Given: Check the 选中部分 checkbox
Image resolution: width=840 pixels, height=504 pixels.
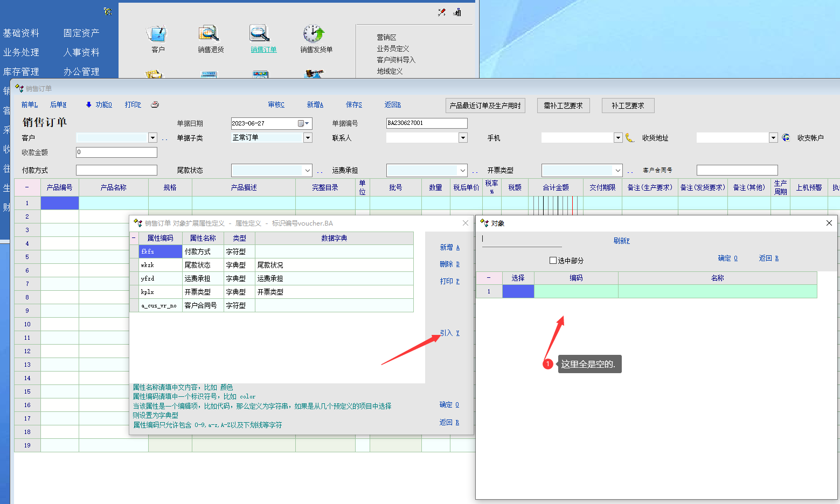Looking at the screenshot, I should (x=553, y=261).
